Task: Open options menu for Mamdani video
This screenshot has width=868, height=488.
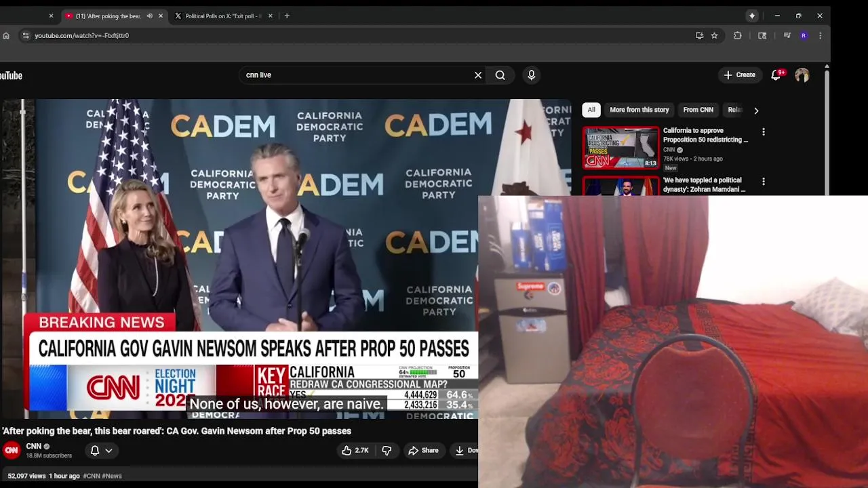Action: (x=764, y=182)
